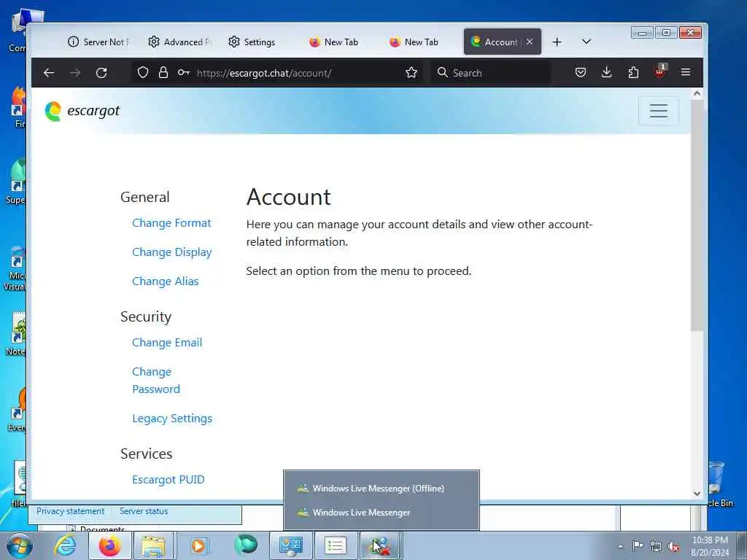The width and height of the screenshot is (747, 560).
Task: Open the Change Email link
Action: pos(167,343)
